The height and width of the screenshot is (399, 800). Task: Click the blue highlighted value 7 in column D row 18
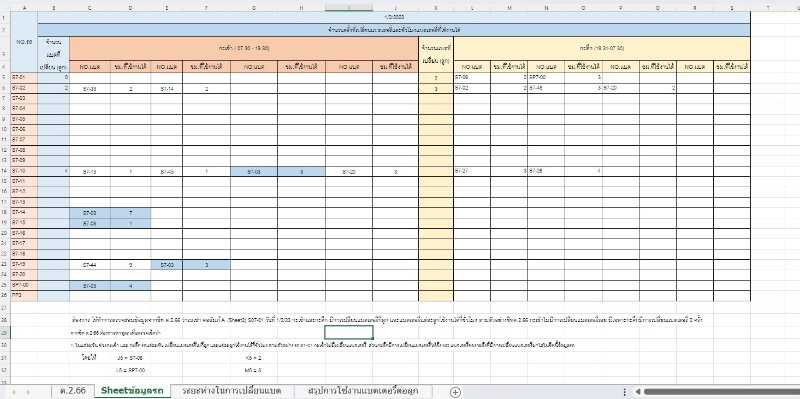pyautogui.click(x=131, y=212)
